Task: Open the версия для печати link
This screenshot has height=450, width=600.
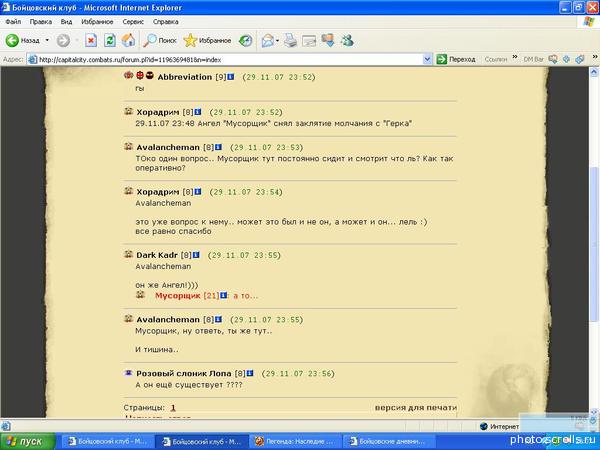Action: coord(416,408)
